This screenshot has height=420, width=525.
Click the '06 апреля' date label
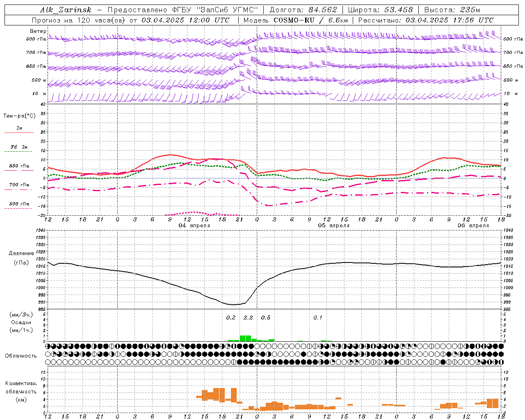[x=473, y=226]
